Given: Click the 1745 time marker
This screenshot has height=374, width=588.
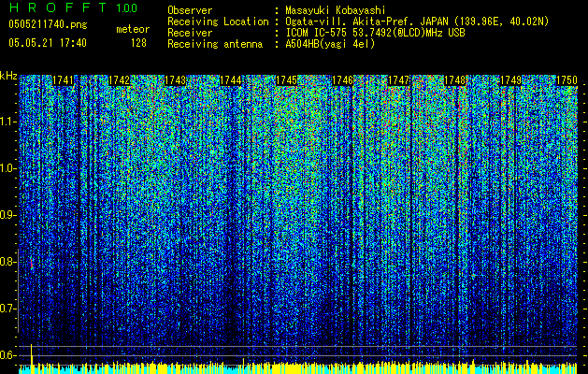Looking at the screenshot, I should 286,80.
